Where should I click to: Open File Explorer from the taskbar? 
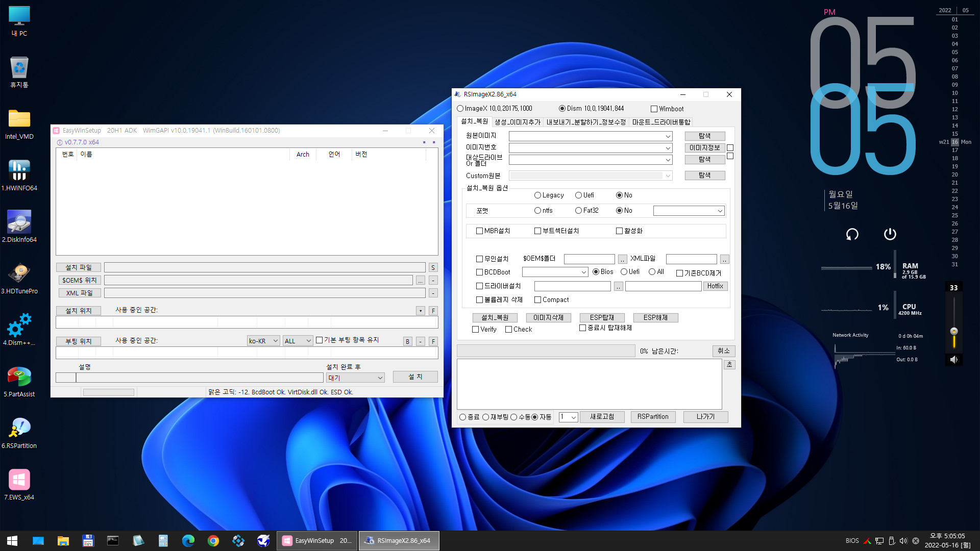63,541
